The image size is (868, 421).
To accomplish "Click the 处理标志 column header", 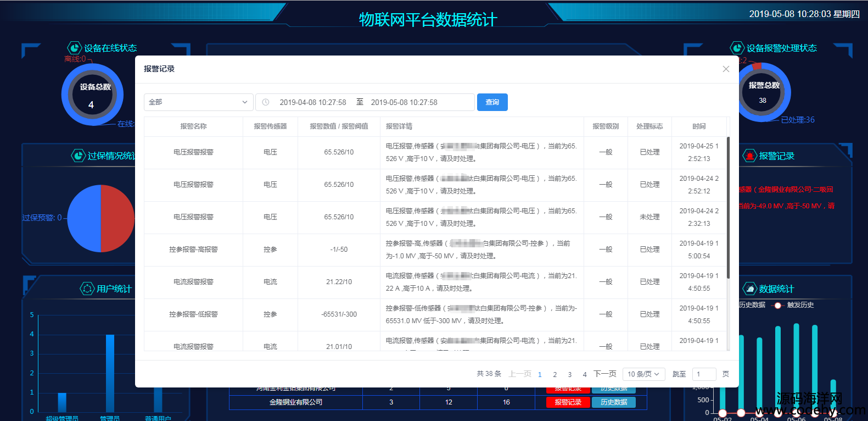I will coord(649,126).
